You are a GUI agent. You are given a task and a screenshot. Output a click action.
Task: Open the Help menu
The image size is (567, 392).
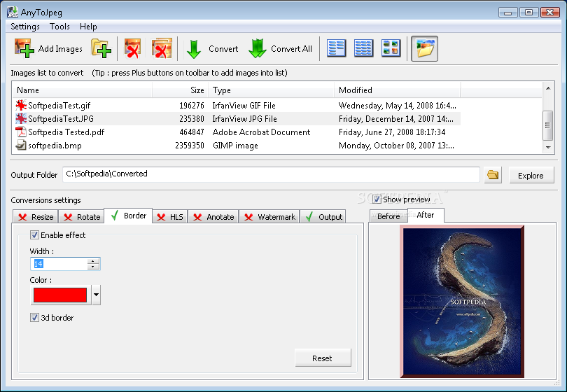pyautogui.click(x=88, y=27)
